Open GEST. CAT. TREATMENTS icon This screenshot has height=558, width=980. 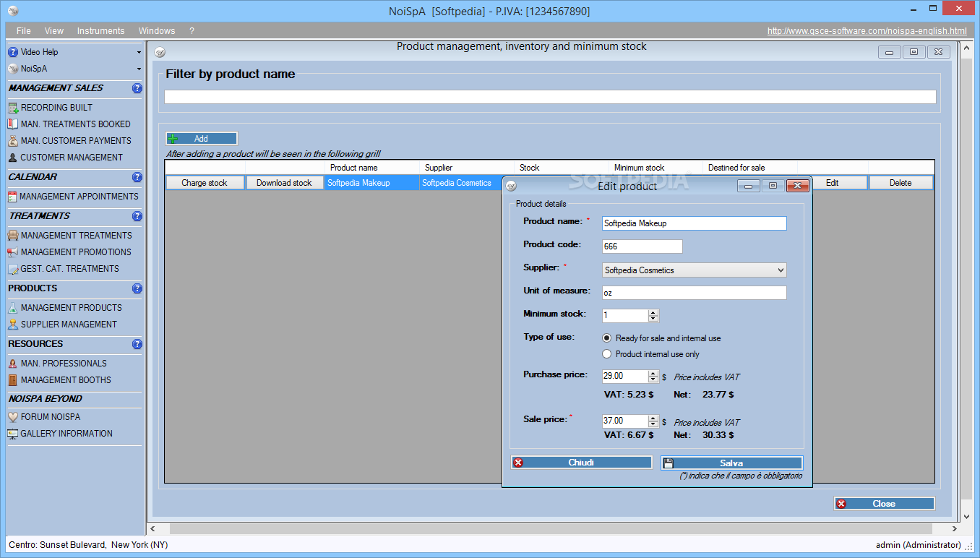[x=13, y=269]
